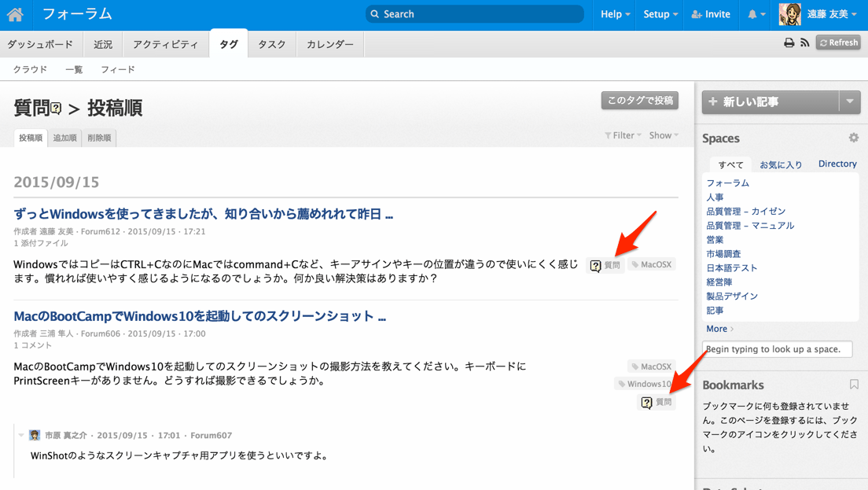
Task: Click MacOSX tag on BootCamp post
Action: tap(652, 367)
